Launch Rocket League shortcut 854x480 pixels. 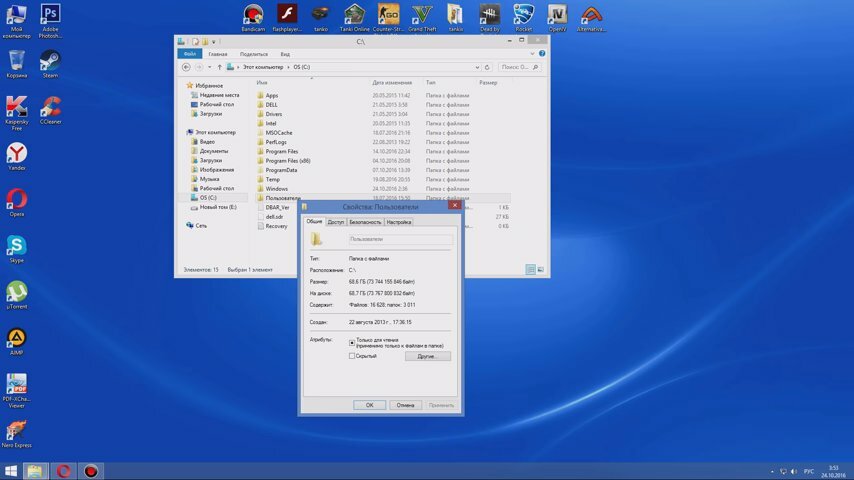click(x=523, y=17)
